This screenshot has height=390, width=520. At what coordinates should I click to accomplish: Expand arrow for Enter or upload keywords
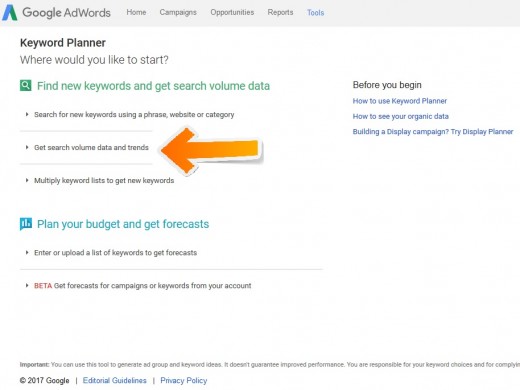(x=27, y=253)
